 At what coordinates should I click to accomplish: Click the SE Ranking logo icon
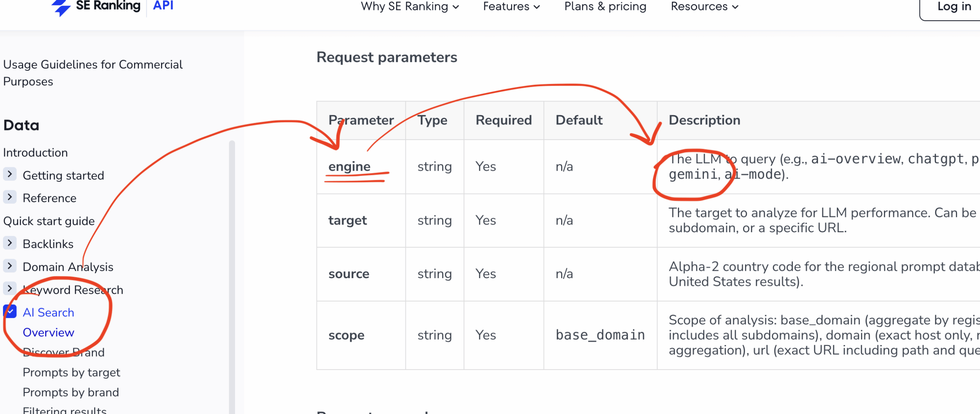click(x=61, y=7)
